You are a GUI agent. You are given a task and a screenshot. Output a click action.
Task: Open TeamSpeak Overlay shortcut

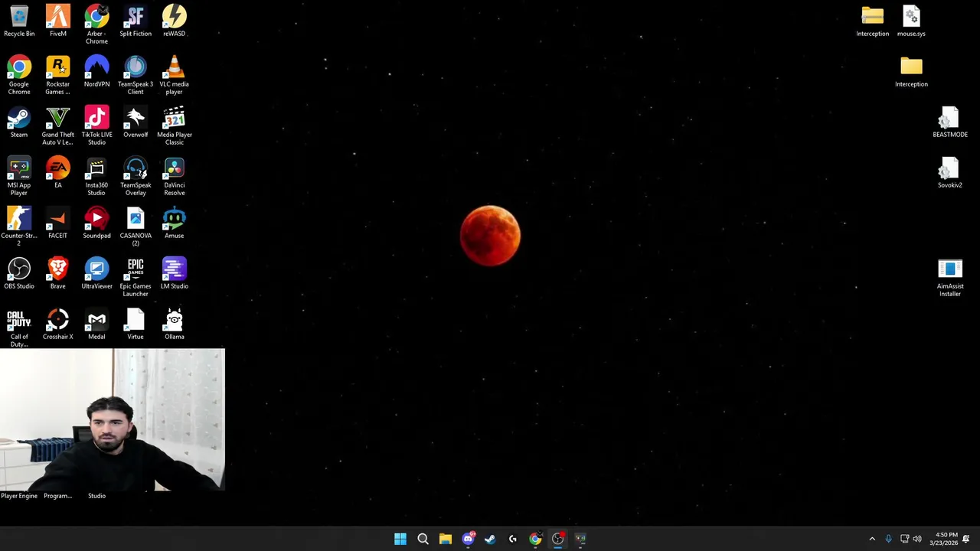pos(136,176)
